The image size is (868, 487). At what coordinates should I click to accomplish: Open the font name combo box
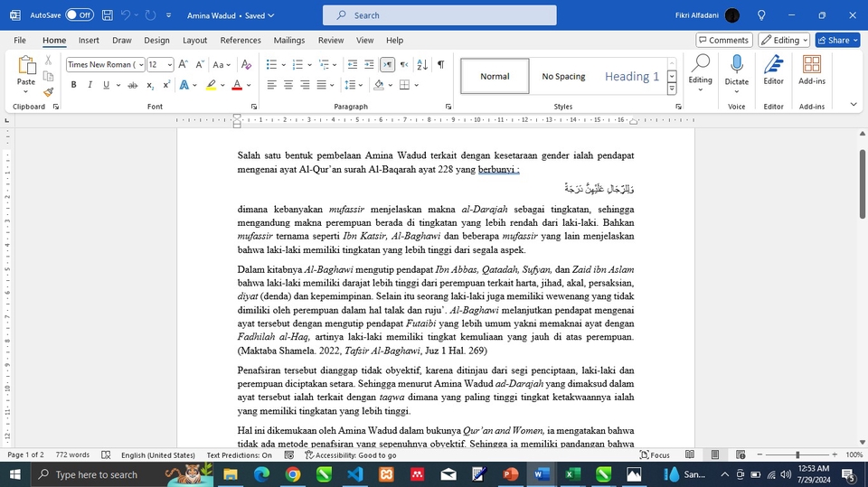click(105, 65)
